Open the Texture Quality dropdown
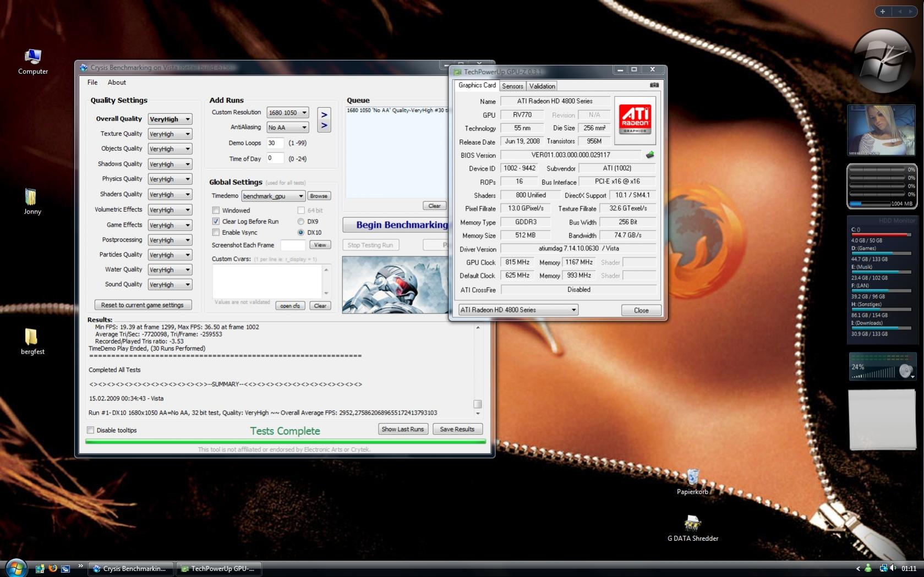Viewport: 924px width, 577px height. pos(170,134)
